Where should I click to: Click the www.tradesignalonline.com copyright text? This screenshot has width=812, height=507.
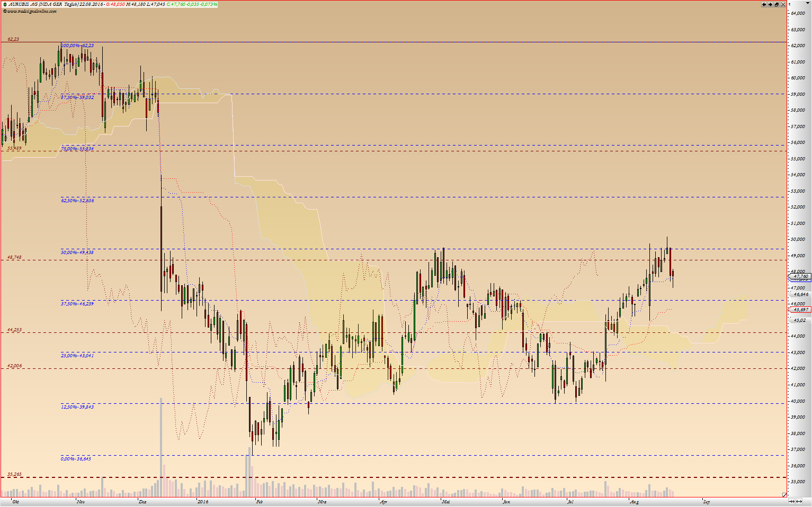(31, 11)
